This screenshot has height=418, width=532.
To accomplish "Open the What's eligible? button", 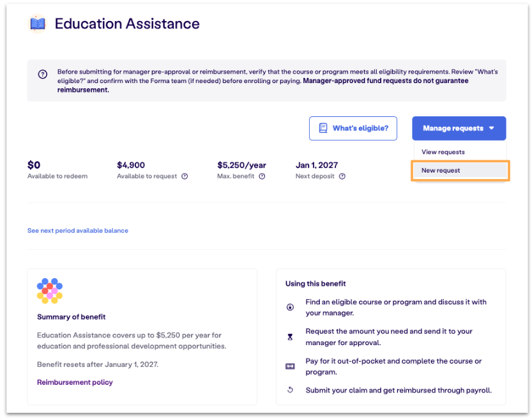I will coord(353,128).
